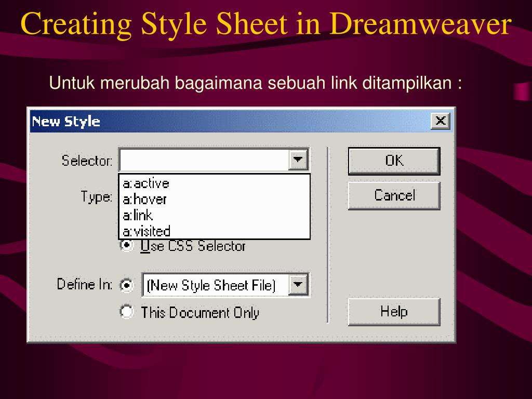Choose a:hover from the selector list
The height and width of the screenshot is (399, 532).
coord(214,199)
